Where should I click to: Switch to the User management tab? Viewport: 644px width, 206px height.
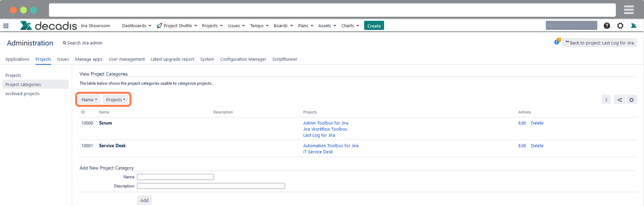(126, 59)
